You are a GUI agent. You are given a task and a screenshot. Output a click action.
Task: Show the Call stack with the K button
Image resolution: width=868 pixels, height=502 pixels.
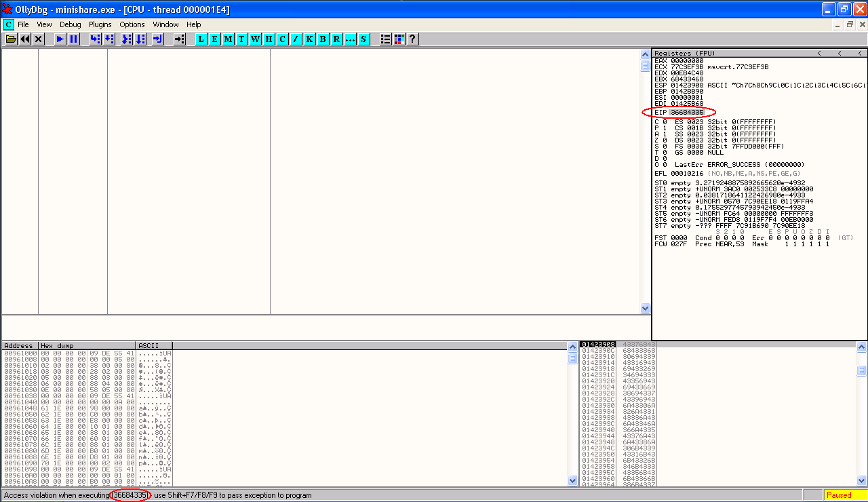point(310,39)
